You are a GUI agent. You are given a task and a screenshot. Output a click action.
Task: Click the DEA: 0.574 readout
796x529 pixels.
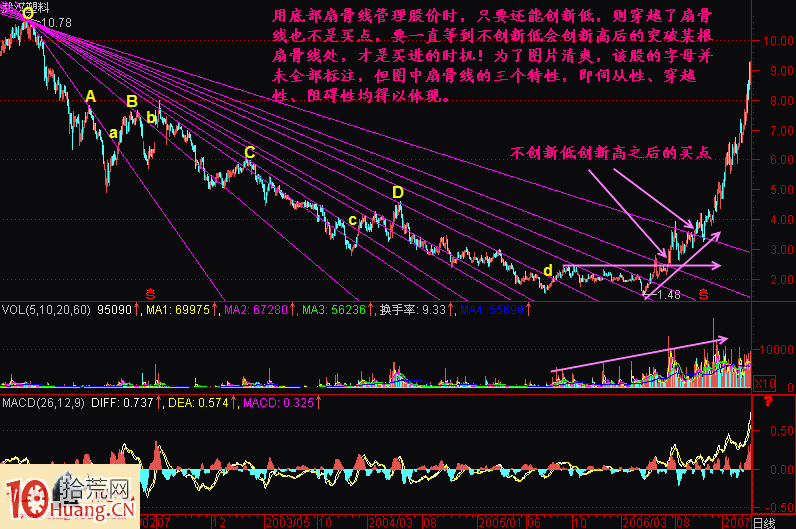tap(198, 403)
